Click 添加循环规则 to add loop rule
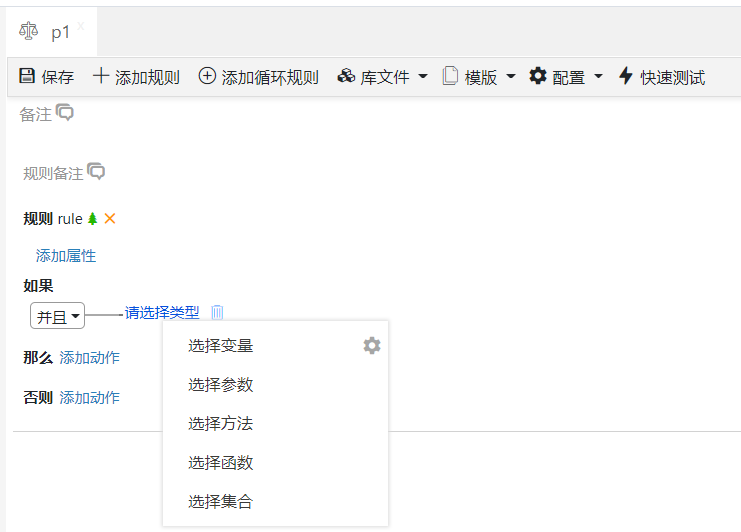The height and width of the screenshot is (532, 741). point(258,77)
